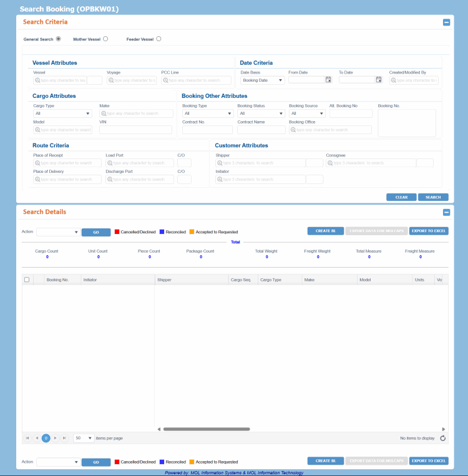Select the Feeder Vessel radio button
The height and width of the screenshot is (476, 468).
point(158,39)
